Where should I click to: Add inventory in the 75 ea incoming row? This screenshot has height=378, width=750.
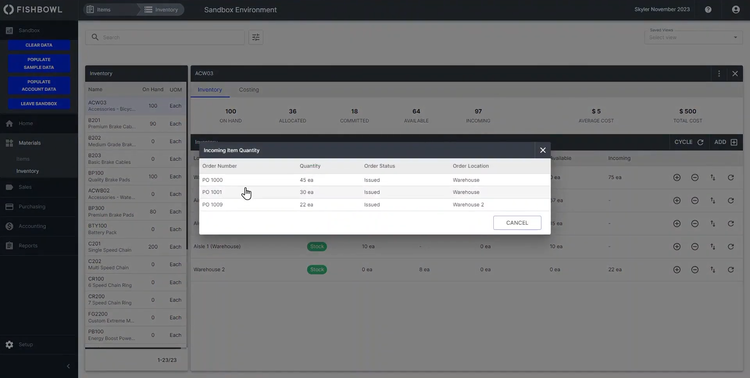click(x=677, y=178)
